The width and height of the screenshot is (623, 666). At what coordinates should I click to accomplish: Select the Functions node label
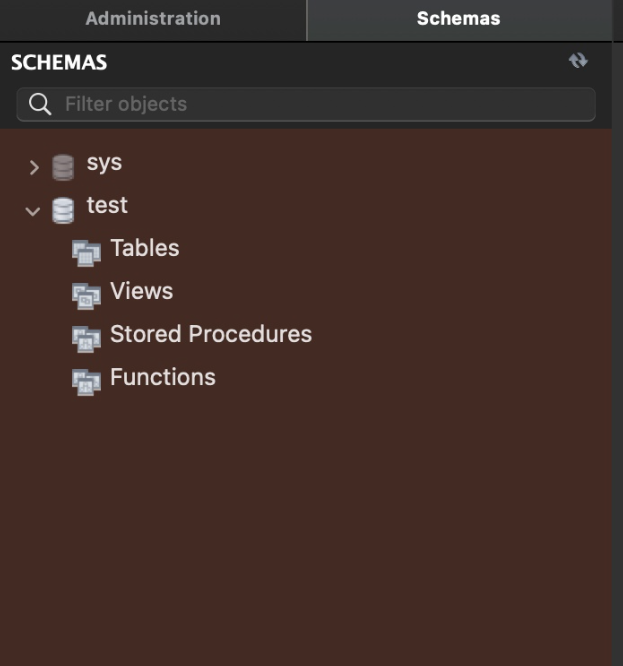tap(163, 378)
